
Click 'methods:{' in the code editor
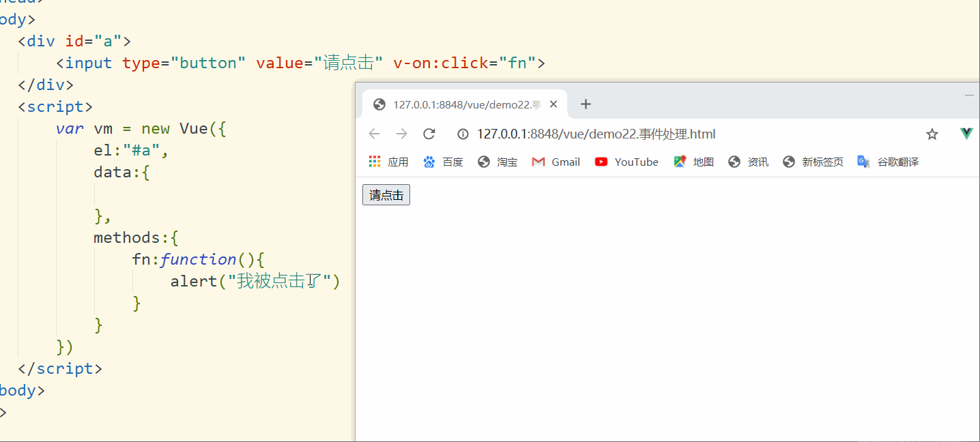[x=136, y=237]
